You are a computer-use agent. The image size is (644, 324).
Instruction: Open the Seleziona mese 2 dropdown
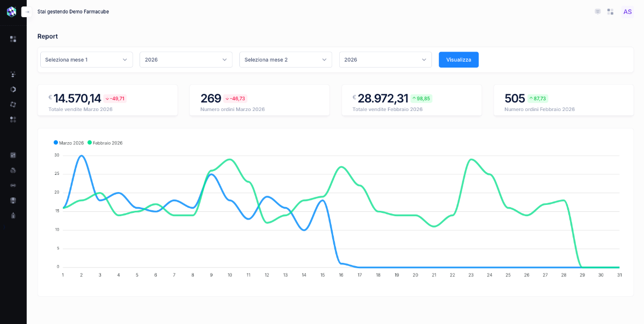tap(286, 60)
